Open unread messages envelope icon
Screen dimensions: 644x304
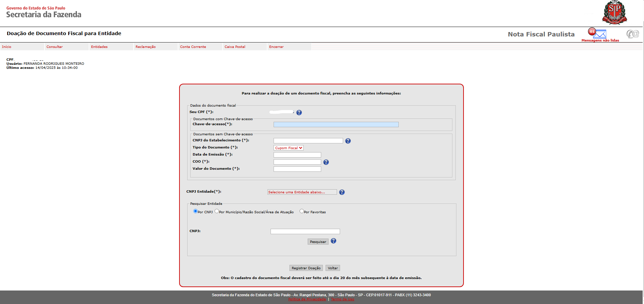click(x=599, y=34)
